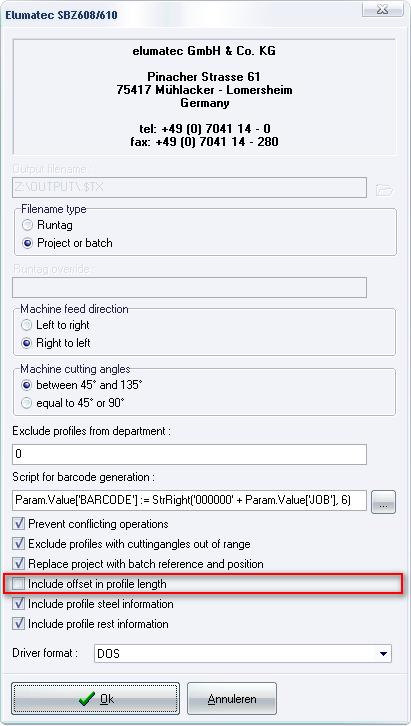Click the folder browse icon for output filename
The height and width of the screenshot is (726, 411).
(384, 190)
